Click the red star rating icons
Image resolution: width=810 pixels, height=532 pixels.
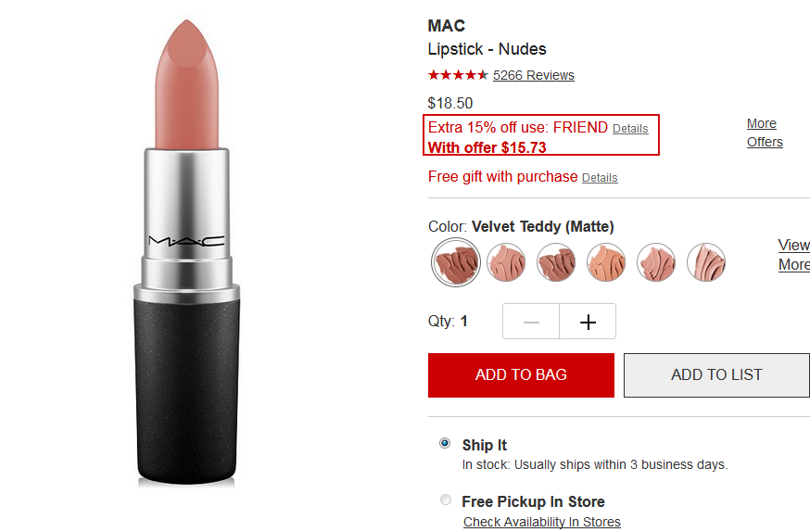458,75
